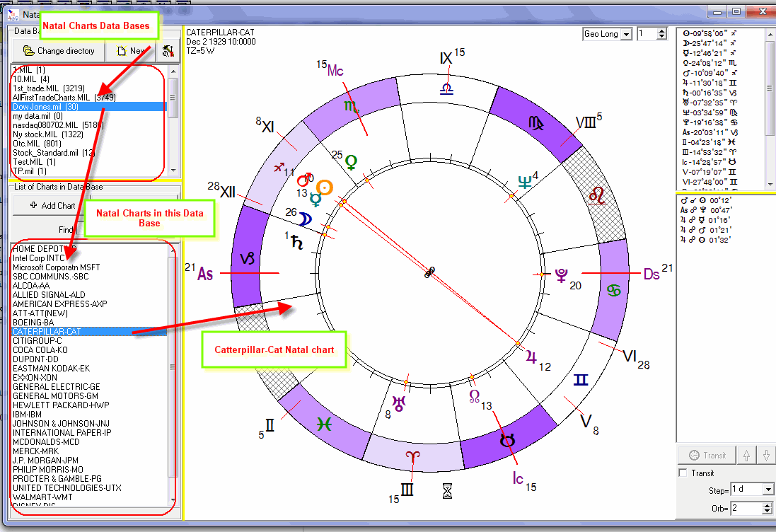Expand the Step interval dropdown

pos(768,490)
